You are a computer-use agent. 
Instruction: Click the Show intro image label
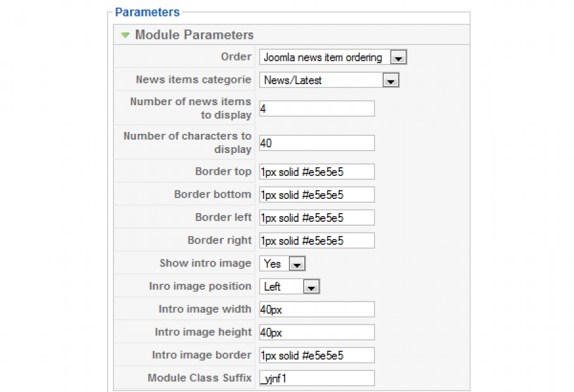coord(205,263)
